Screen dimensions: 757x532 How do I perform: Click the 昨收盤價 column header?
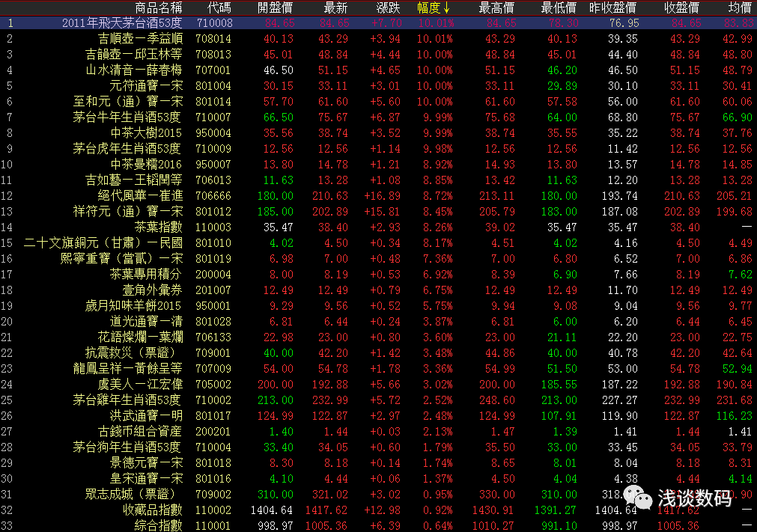coord(612,7)
